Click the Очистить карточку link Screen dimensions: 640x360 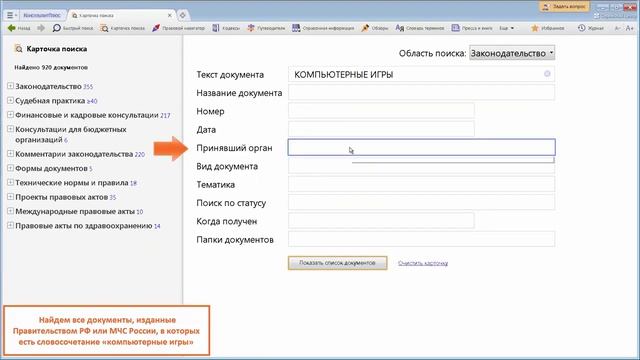[x=423, y=263]
